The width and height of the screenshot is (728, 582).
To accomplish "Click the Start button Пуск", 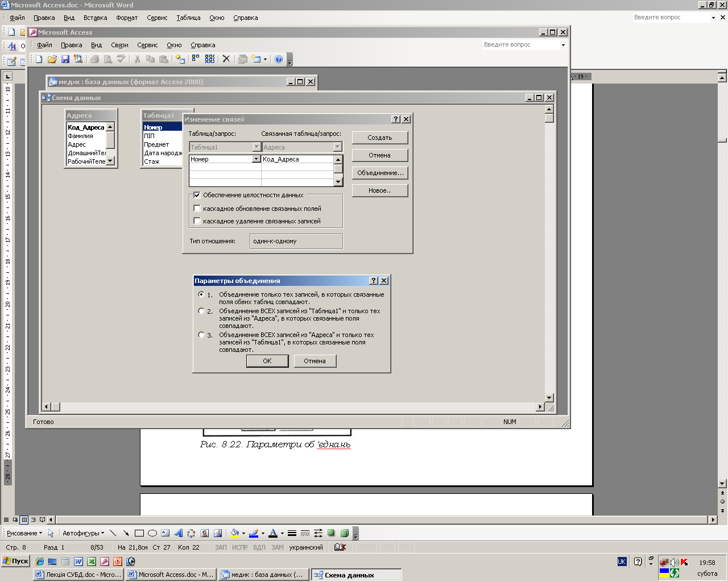I will pyautogui.click(x=15, y=561).
